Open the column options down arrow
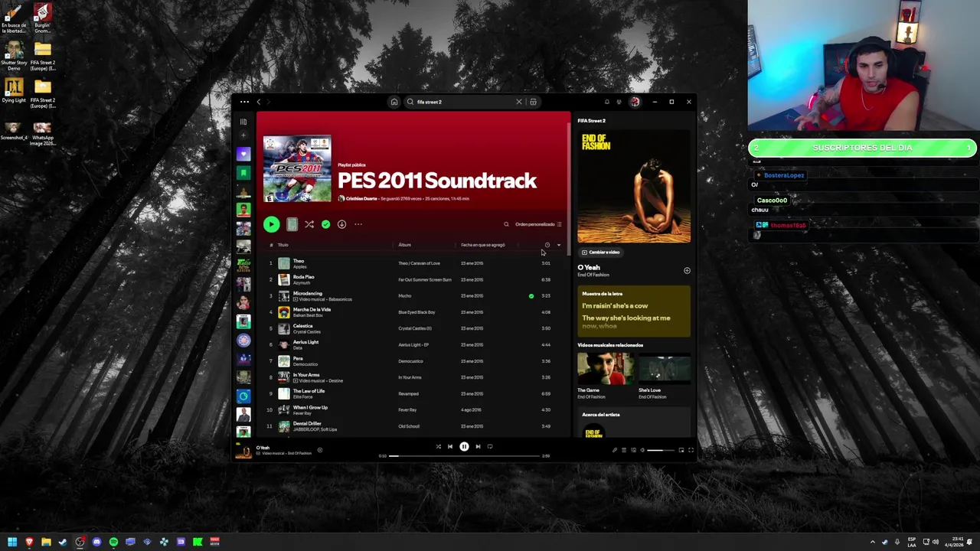980x551 pixels. 558,245
